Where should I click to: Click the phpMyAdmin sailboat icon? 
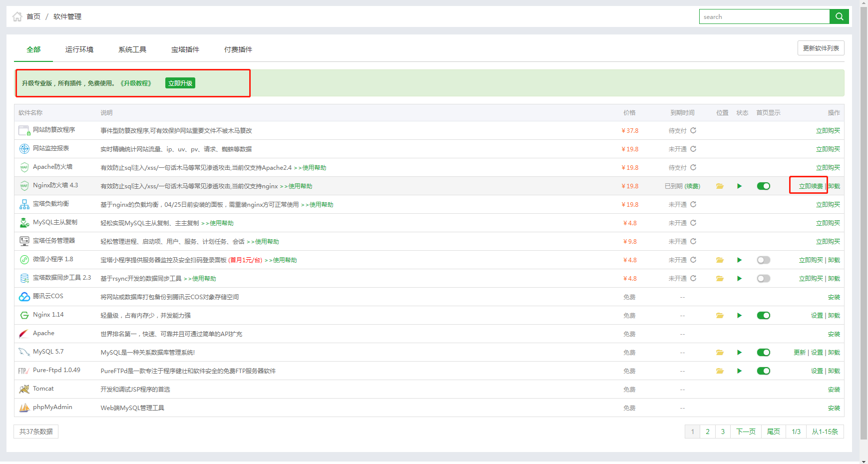[24, 408]
